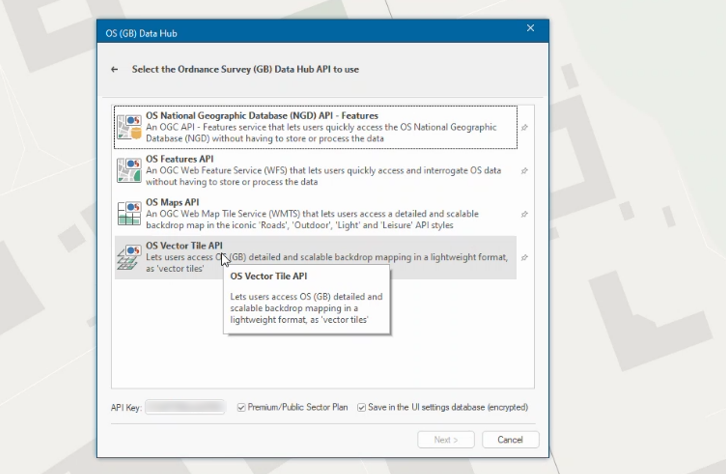Click the OGC API - Features service description
Image resolution: width=726 pixels, height=474 pixels.
321,133
